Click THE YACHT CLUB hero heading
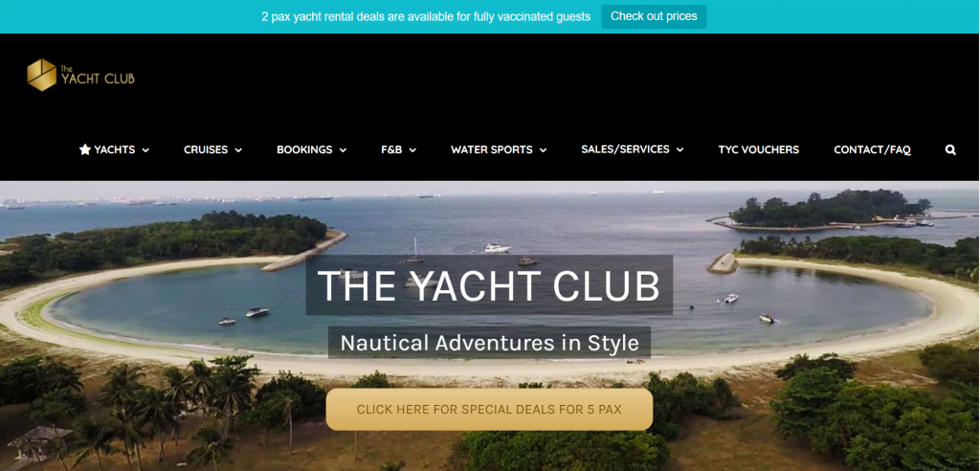 (489, 285)
